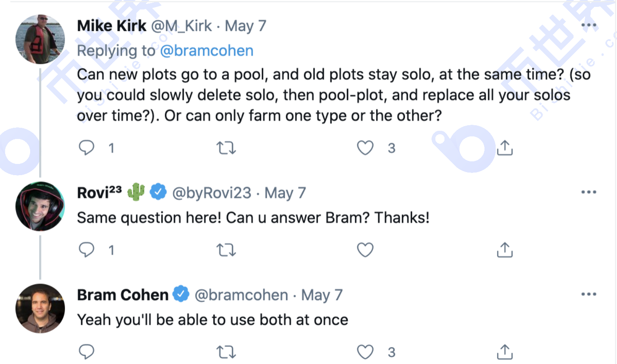Retweet Mike Kirk's tweet
617x364 pixels.
click(x=226, y=148)
